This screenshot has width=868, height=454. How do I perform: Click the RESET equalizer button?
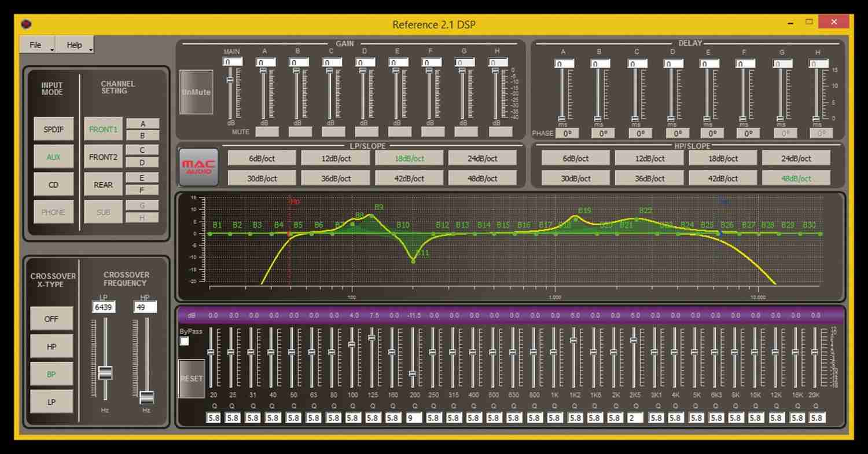(x=192, y=379)
